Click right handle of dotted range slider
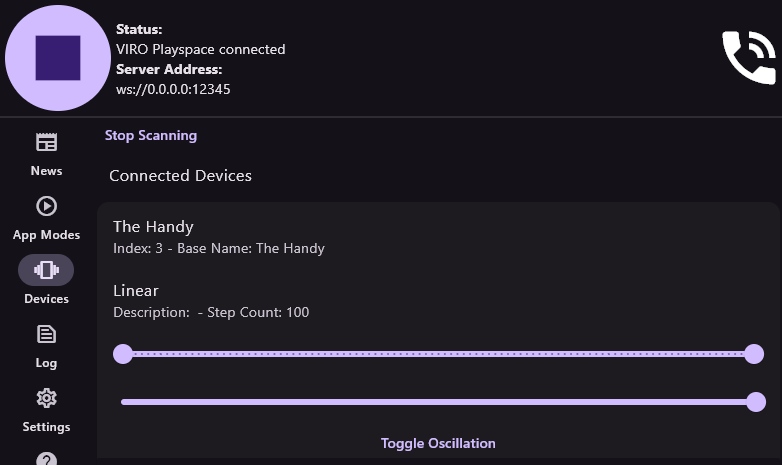Image resolution: width=782 pixels, height=465 pixels. click(x=754, y=353)
